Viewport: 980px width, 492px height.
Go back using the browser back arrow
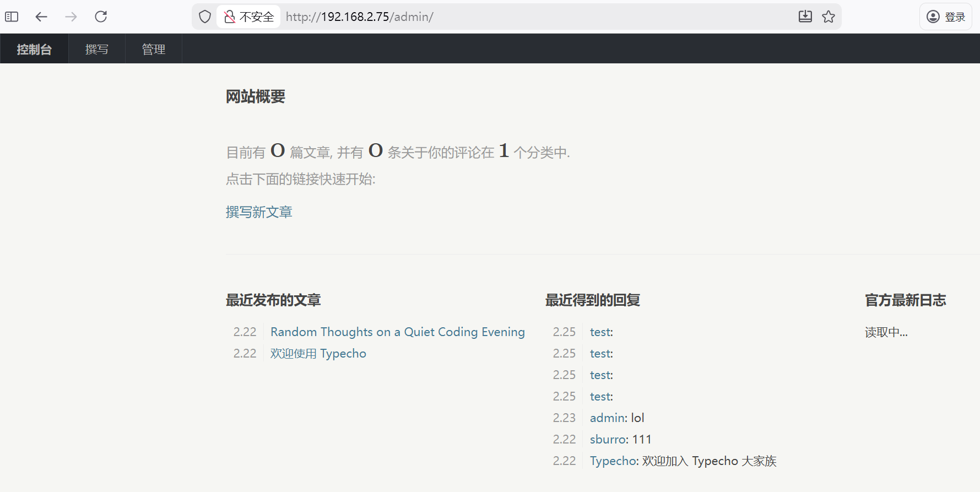tap(41, 17)
